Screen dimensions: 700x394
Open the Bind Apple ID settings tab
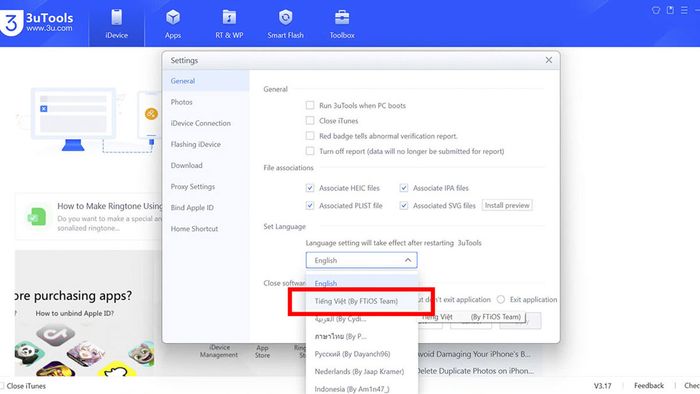coord(206,207)
